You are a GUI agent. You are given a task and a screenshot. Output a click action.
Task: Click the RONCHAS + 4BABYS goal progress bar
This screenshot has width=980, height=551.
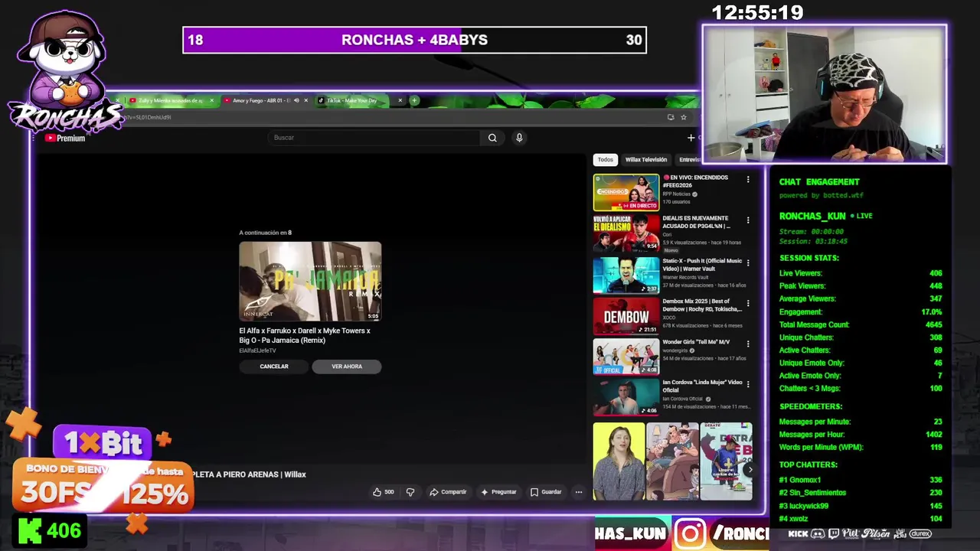(x=414, y=40)
